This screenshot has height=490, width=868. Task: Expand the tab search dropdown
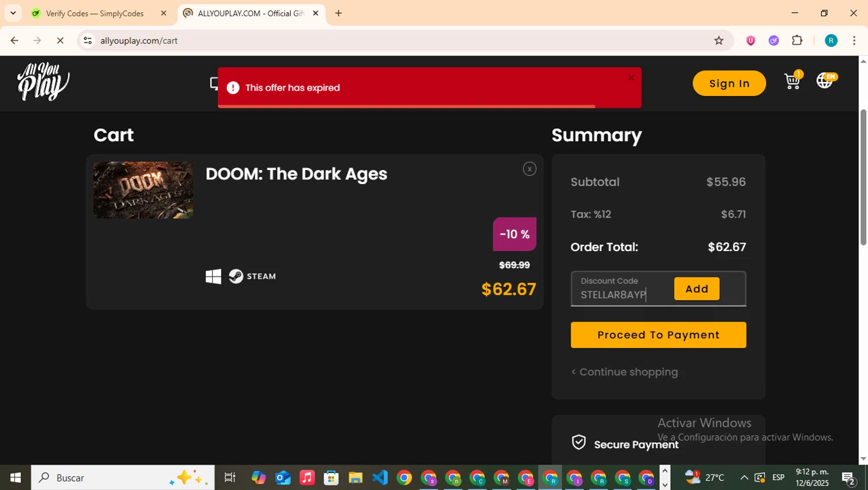coord(13,13)
